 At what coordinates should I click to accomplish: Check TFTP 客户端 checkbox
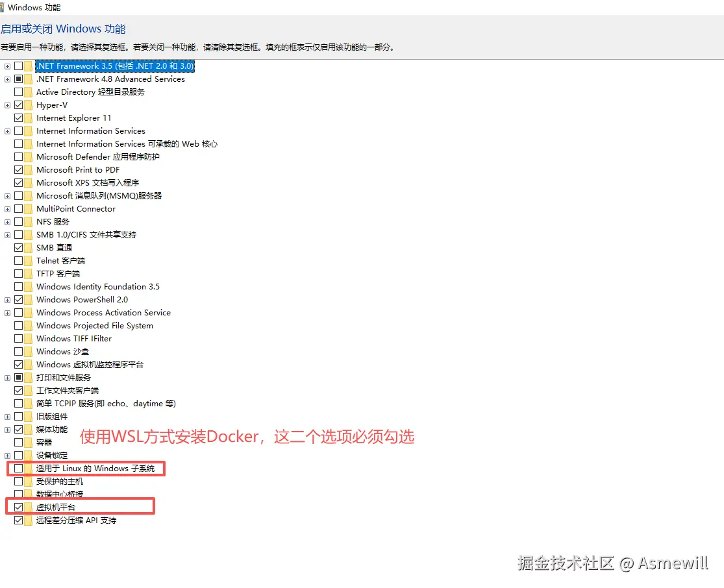[18, 274]
